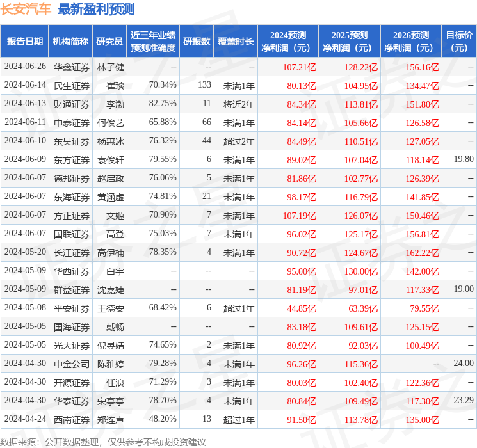Click 2024 profit value 44.85亿
Screen dimensions: 477x448
coord(302,308)
